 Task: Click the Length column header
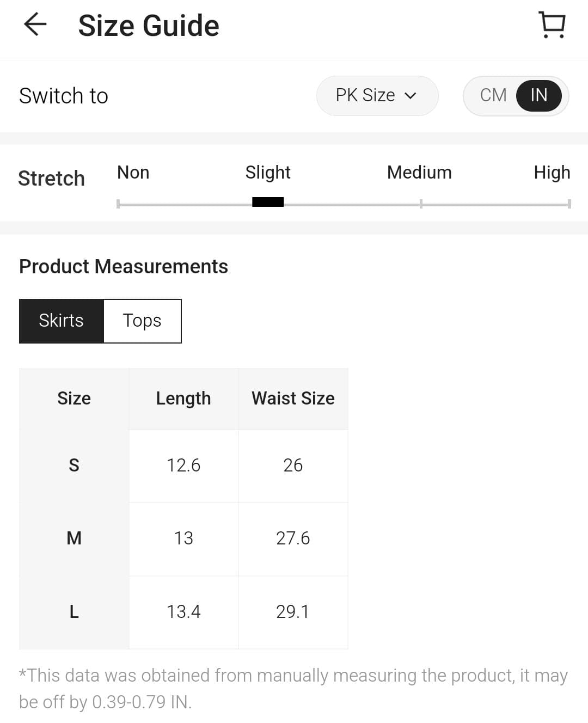coord(183,399)
